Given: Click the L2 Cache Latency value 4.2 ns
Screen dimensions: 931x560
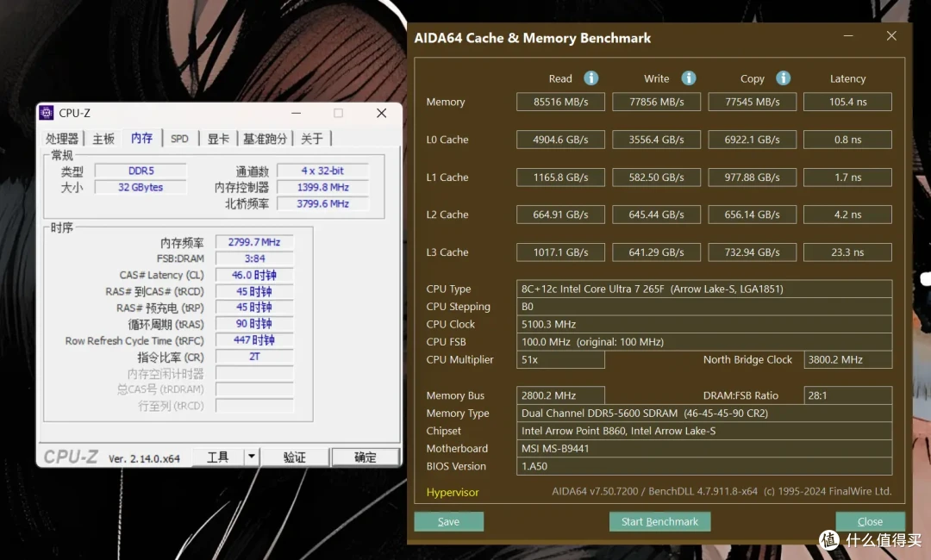Looking at the screenshot, I should pyautogui.click(x=848, y=215).
